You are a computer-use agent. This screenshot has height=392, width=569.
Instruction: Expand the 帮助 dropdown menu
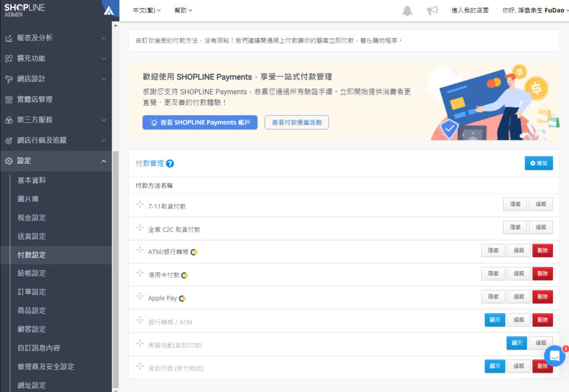tap(183, 10)
